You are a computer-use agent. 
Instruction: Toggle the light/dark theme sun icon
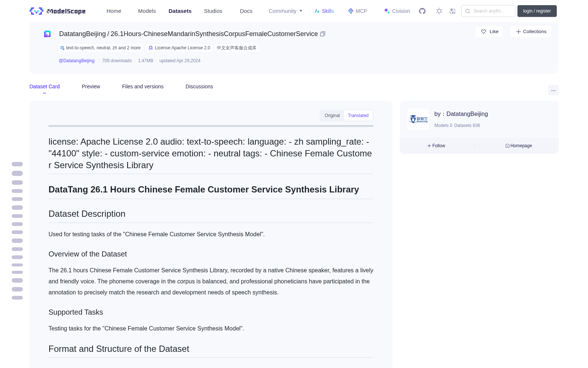point(439,11)
